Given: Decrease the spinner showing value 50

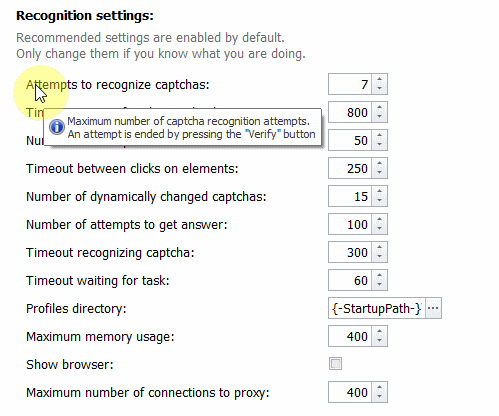Looking at the screenshot, I should click(379, 145).
